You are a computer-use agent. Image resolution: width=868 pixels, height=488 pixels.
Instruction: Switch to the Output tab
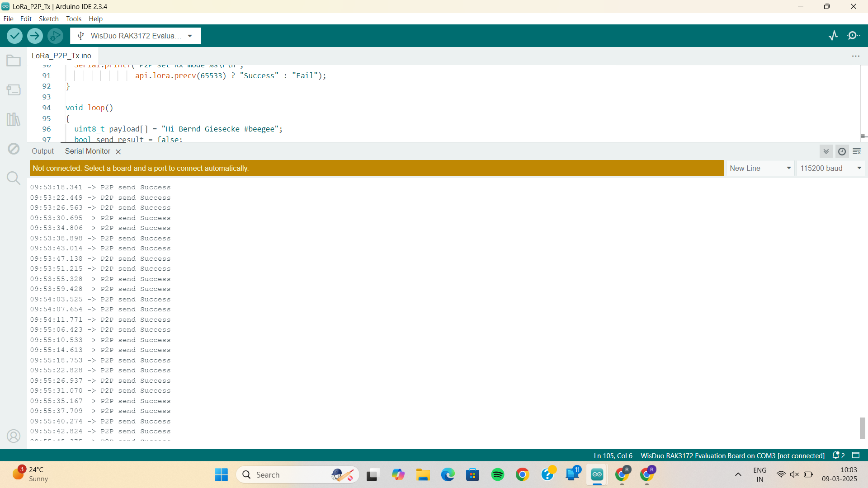coord(42,151)
